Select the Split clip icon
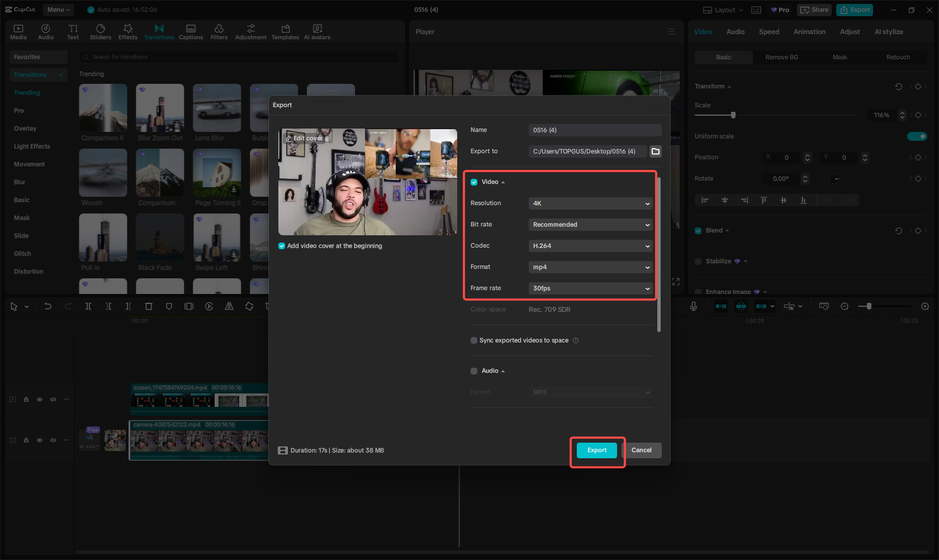Viewport: 939px width, 560px height. coord(89,306)
